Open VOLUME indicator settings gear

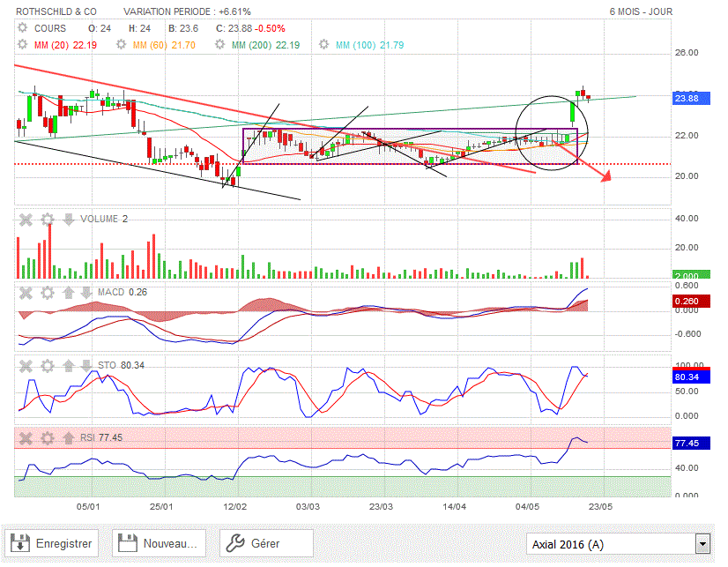(x=47, y=220)
